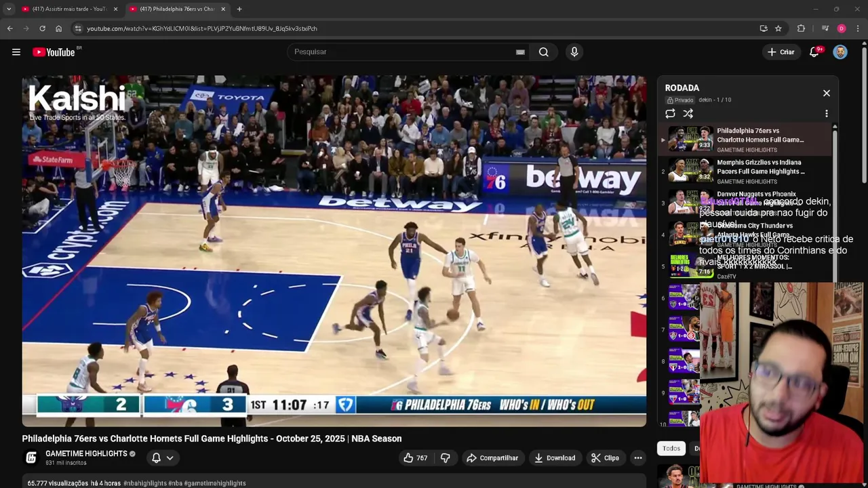
Task: Open GAMETIME HIGHLIGHTS channel avatar
Action: tap(31, 457)
